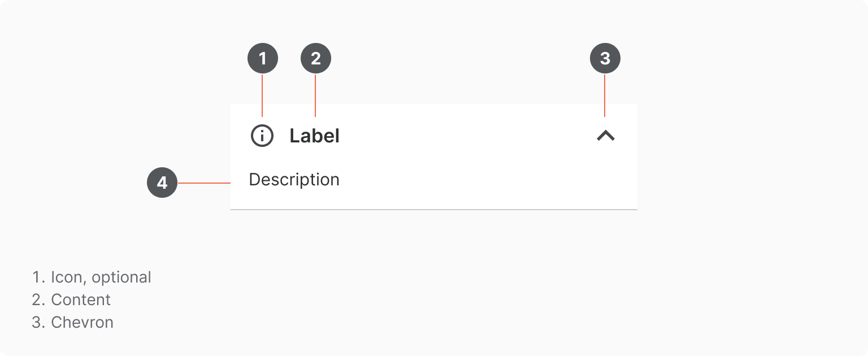This screenshot has width=868, height=356.
Task: Click the horizontal red line from badge 4
Action: click(204, 183)
